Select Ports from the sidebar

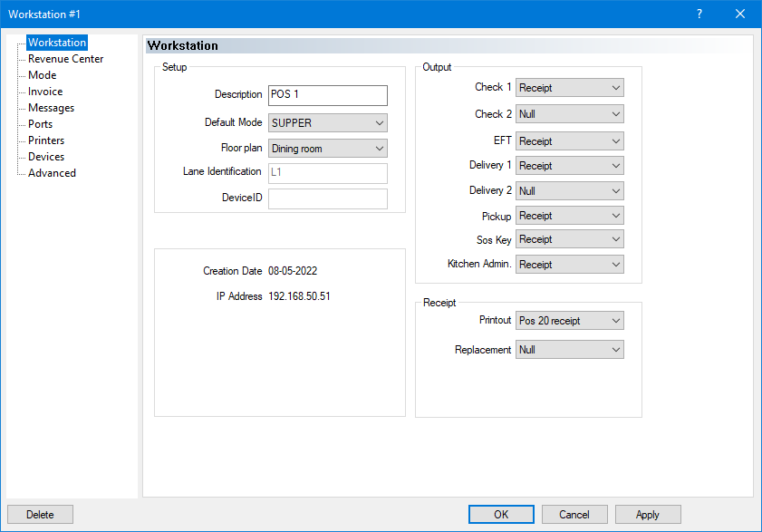(39, 123)
